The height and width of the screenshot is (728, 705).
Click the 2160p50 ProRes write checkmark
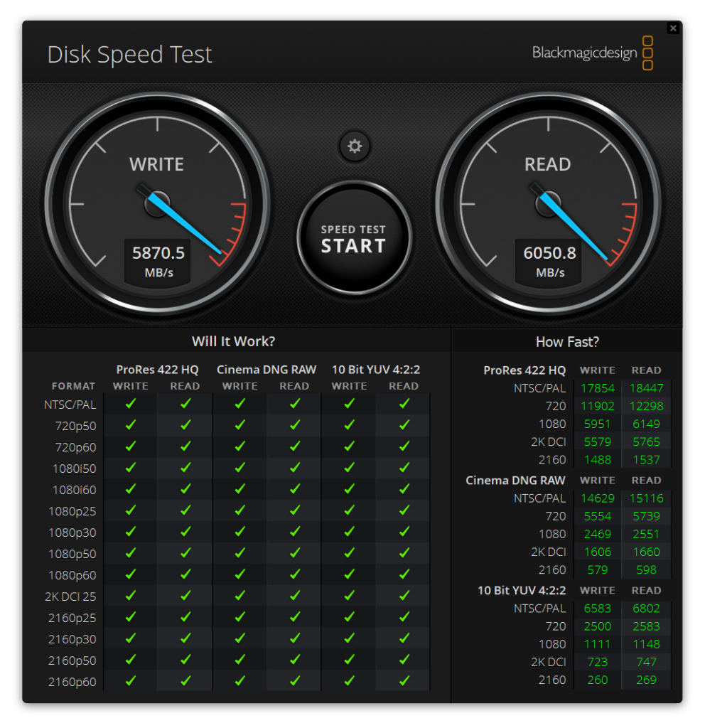pyautogui.click(x=131, y=660)
